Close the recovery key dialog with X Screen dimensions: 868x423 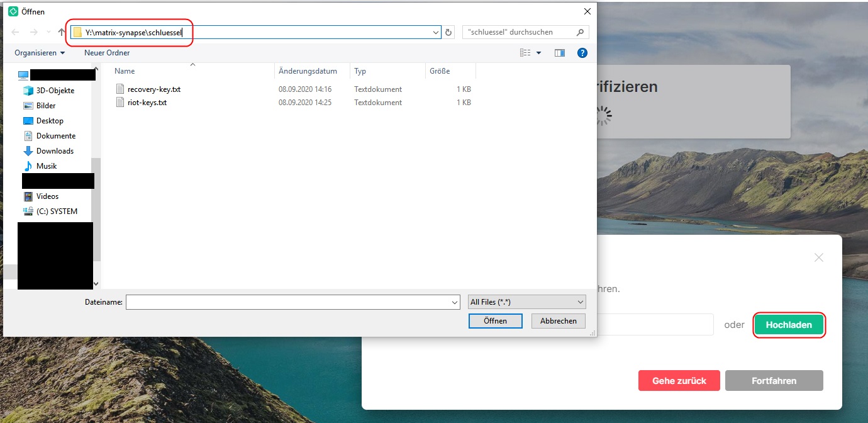818,257
